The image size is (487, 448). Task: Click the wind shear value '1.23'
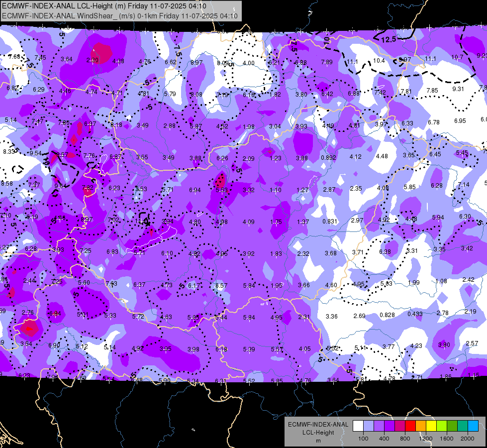click(276, 158)
